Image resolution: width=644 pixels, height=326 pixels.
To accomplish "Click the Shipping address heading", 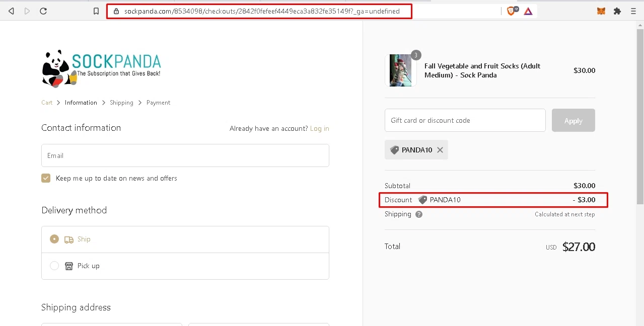I will pyautogui.click(x=76, y=307).
